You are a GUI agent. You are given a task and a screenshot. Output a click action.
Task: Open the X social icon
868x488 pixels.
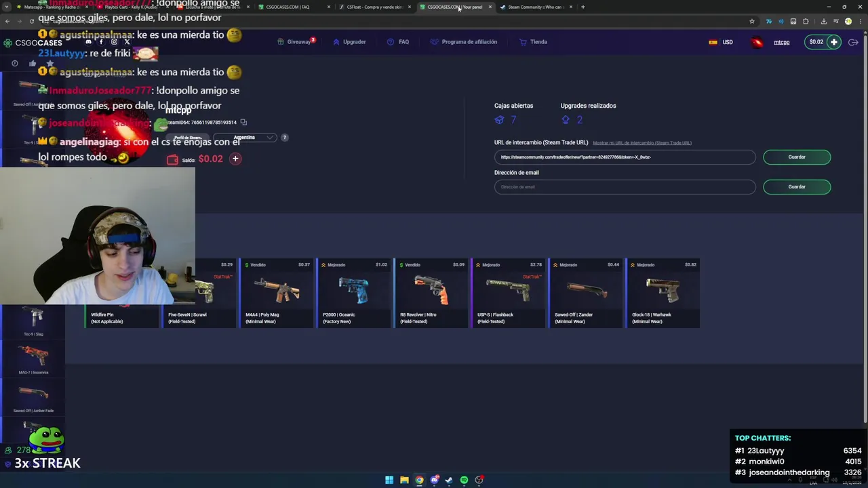point(127,42)
